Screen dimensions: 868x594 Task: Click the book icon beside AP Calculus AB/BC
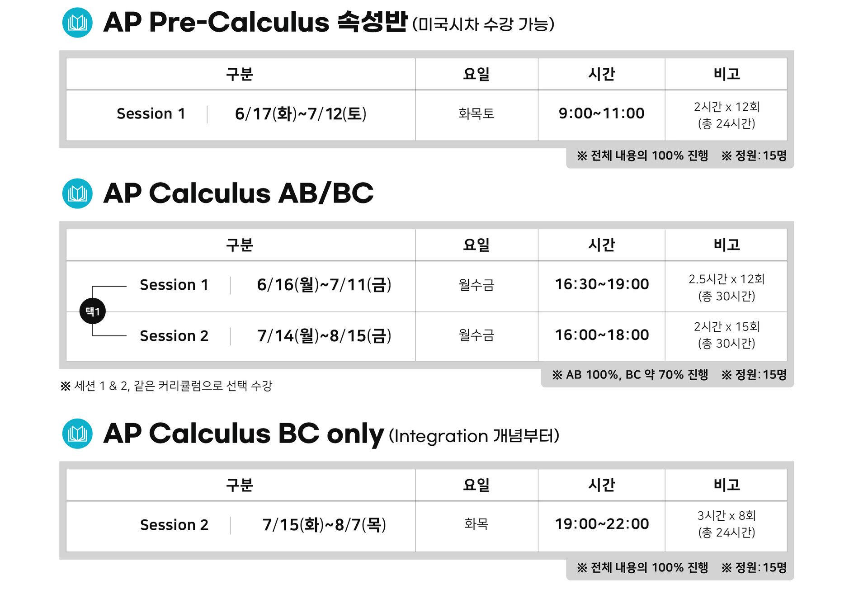click(x=77, y=193)
